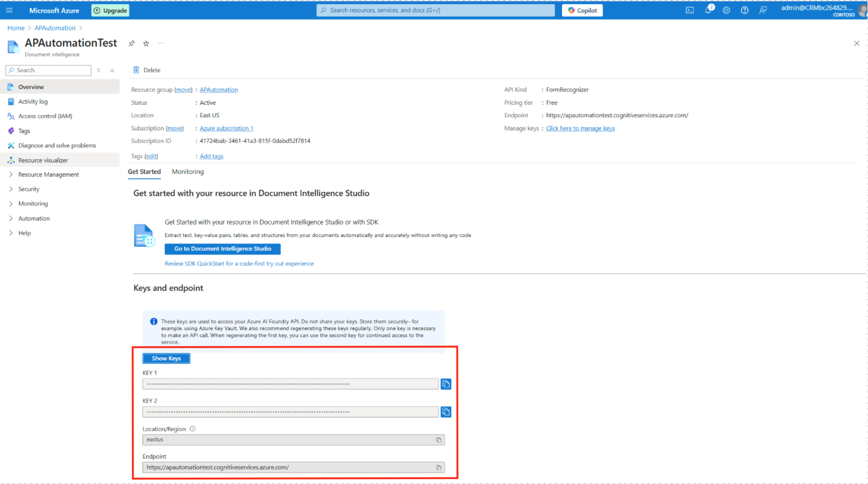The image size is (868, 484).
Task: Click move link next to Resource group
Action: 183,90
